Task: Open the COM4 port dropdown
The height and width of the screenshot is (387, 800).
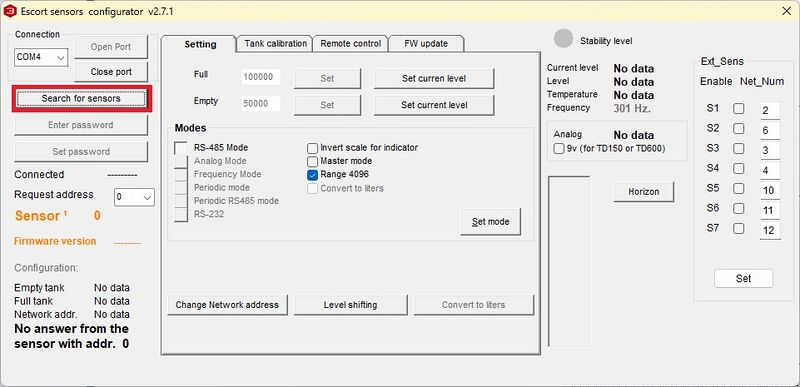Action: tap(41, 58)
